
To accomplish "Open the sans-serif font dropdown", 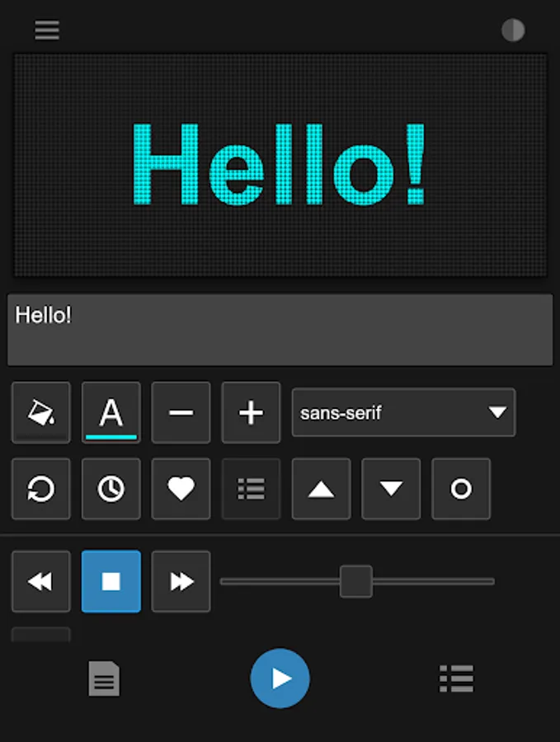I will tap(403, 412).
